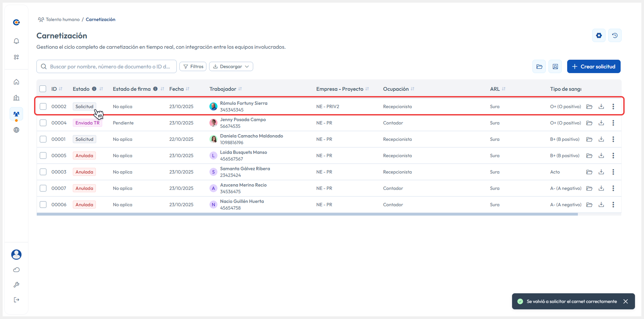The height and width of the screenshot is (319, 644).
Task: Open the wrench tools icon in sidebar
Action: [16, 285]
